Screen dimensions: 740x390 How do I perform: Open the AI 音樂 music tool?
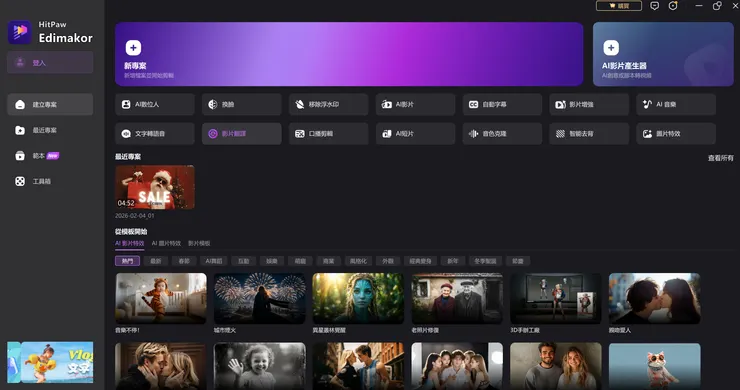[676, 104]
